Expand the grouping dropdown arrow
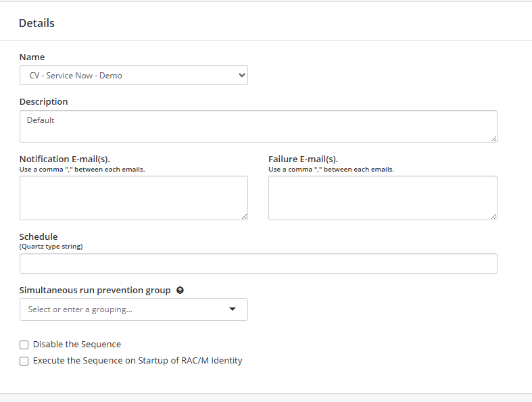 pos(233,309)
